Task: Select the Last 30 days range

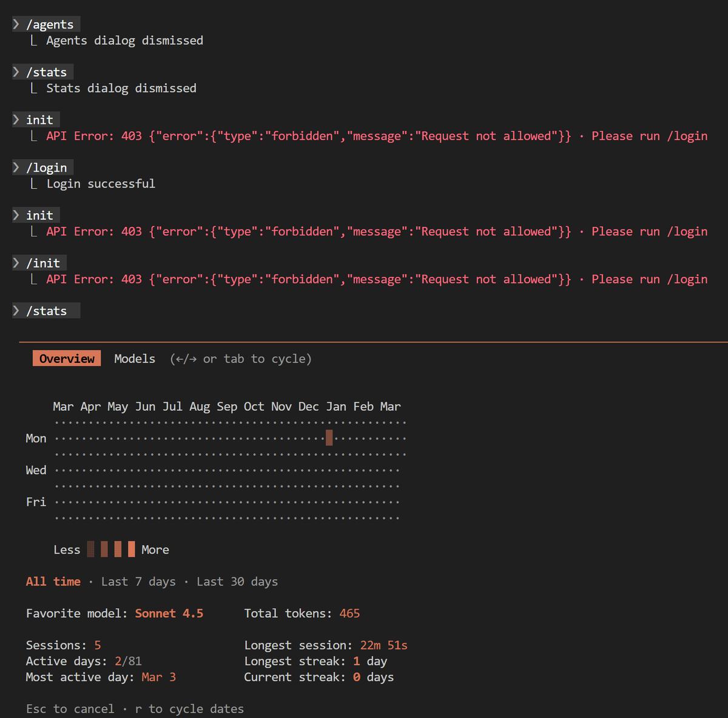Action: tap(237, 581)
